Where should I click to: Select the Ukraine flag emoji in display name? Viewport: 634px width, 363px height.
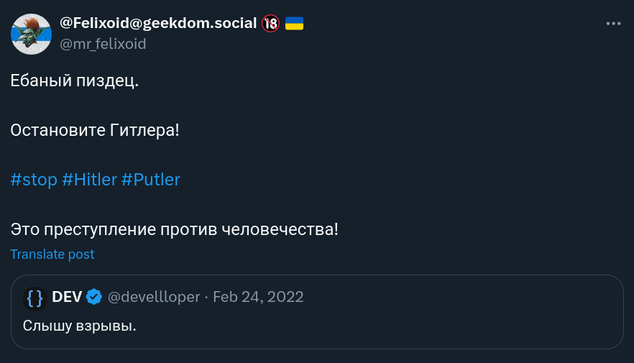click(294, 23)
